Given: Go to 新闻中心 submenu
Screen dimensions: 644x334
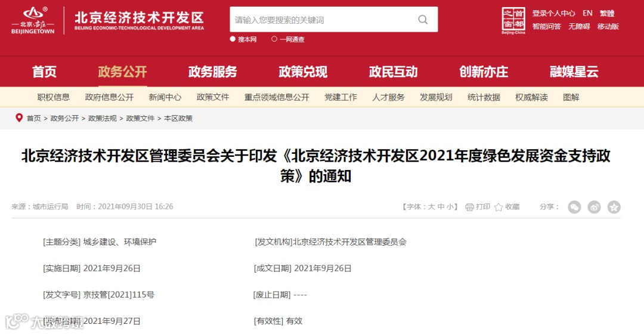Looking at the screenshot, I should click(x=165, y=97).
